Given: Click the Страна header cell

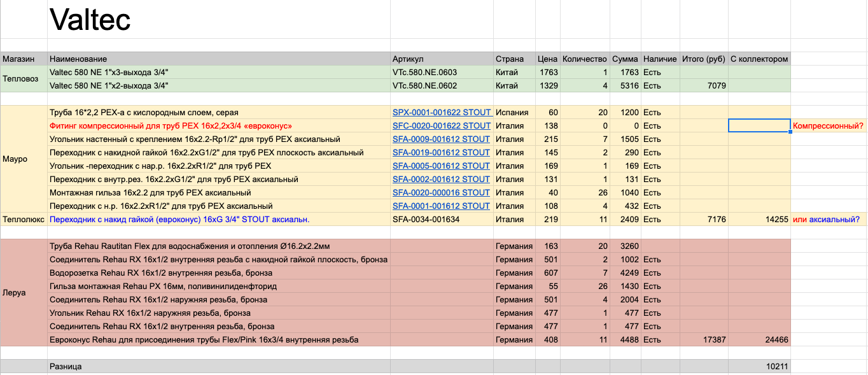Looking at the screenshot, I should click(514, 59).
